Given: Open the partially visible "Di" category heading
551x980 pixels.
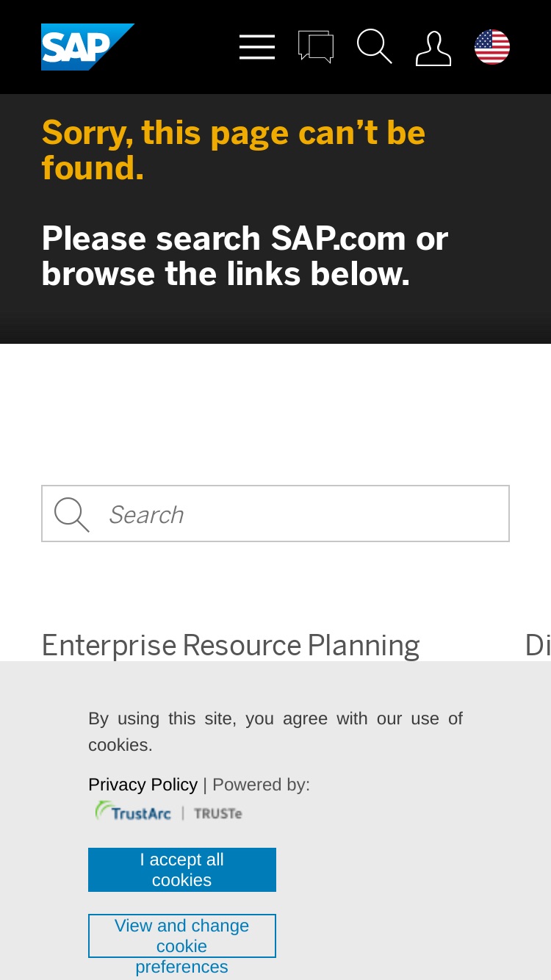Looking at the screenshot, I should pos(538,645).
